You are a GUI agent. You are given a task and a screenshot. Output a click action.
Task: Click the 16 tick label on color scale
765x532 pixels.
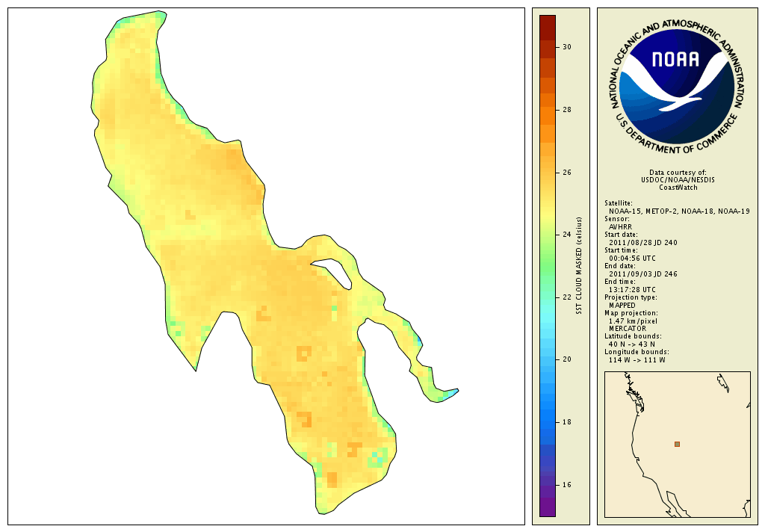point(567,485)
